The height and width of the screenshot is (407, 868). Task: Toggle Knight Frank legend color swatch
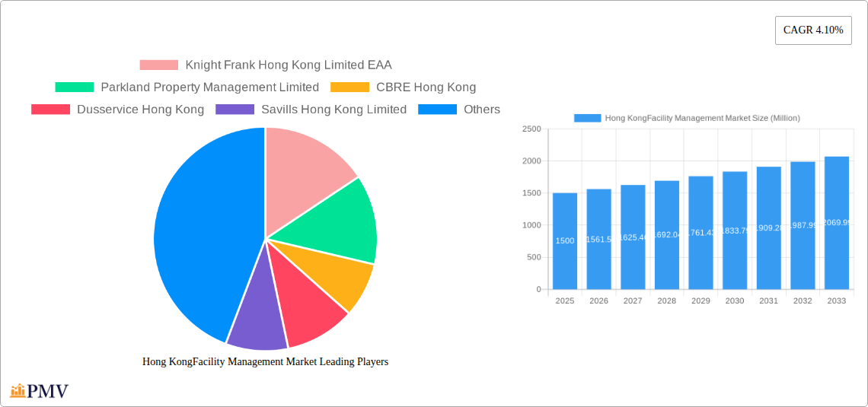[x=159, y=65]
